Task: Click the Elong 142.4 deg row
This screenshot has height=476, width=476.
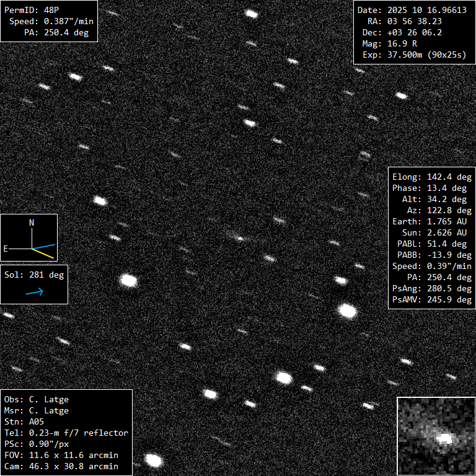Action: 431,177
